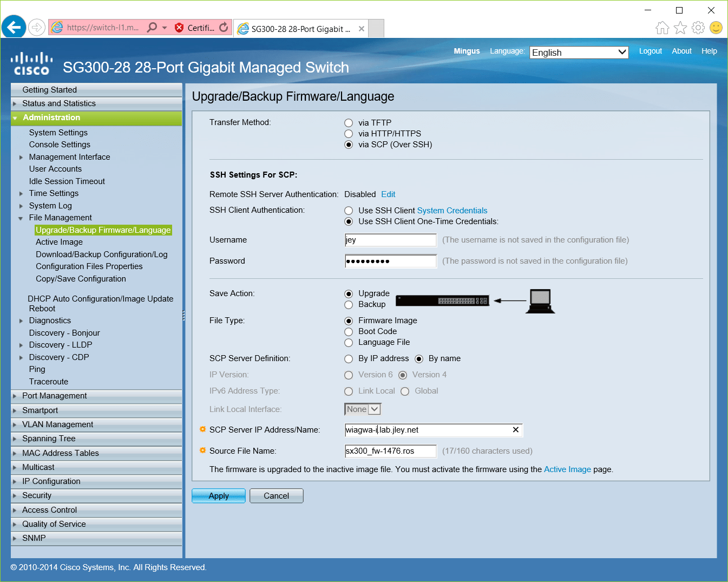Expand the Diagnostics arrow
This screenshot has height=582, width=728.
(21, 321)
